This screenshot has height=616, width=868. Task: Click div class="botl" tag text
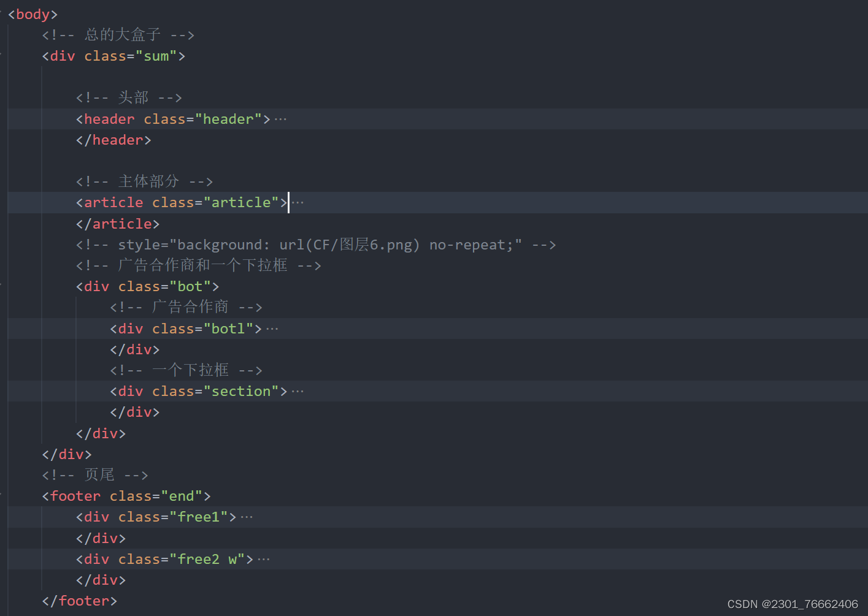pos(186,329)
